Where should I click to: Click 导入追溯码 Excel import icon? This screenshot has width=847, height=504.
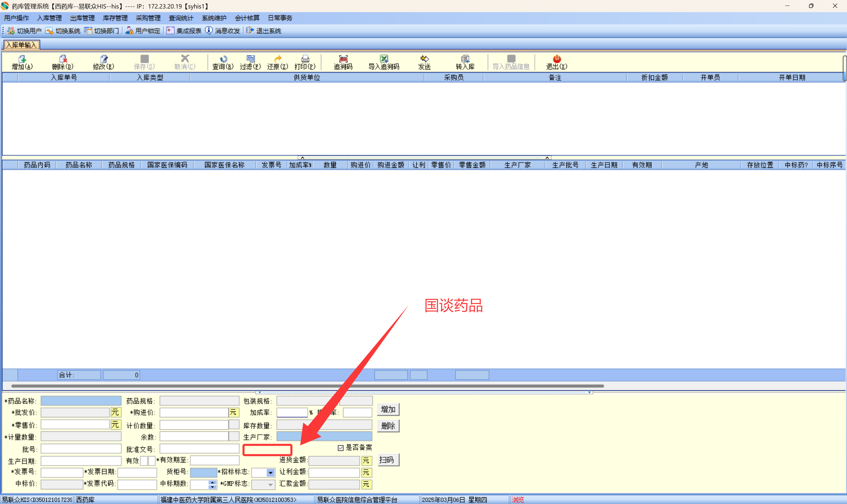tap(384, 59)
